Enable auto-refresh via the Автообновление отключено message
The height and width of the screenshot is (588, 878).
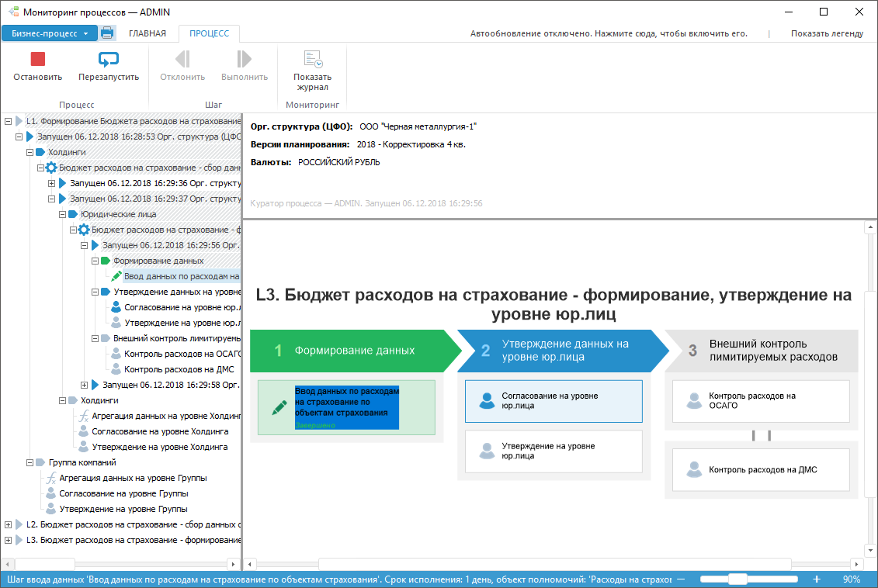point(609,33)
